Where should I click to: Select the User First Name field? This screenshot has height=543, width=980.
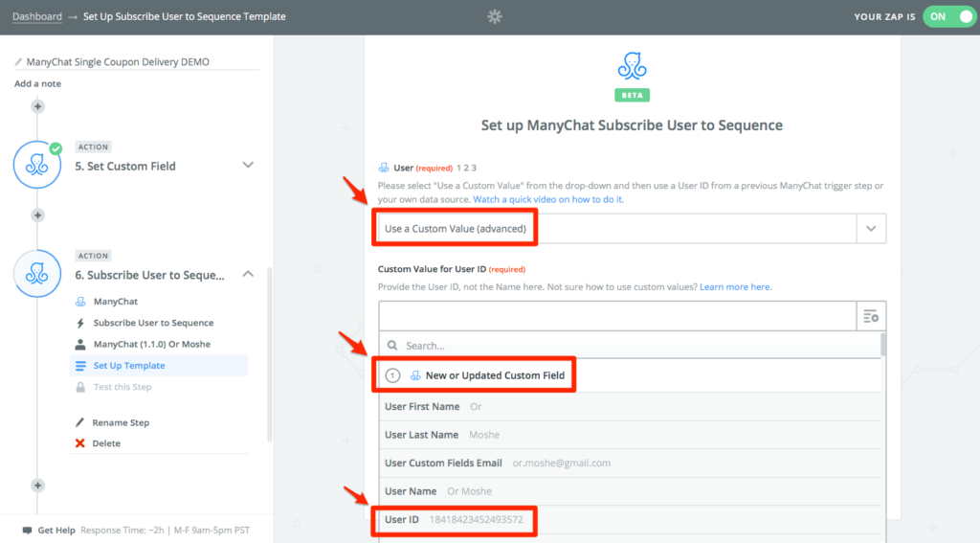coord(630,407)
